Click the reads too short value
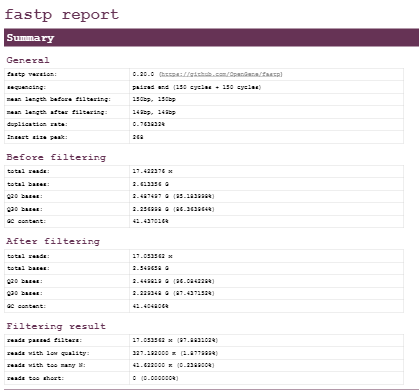 click(155, 378)
